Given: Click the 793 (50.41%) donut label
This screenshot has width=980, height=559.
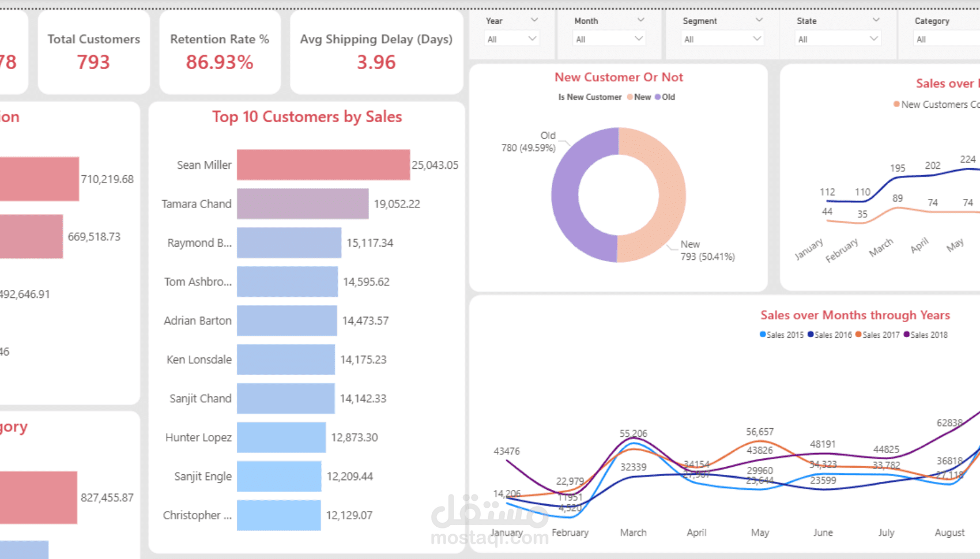Looking at the screenshot, I should [707, 257].
